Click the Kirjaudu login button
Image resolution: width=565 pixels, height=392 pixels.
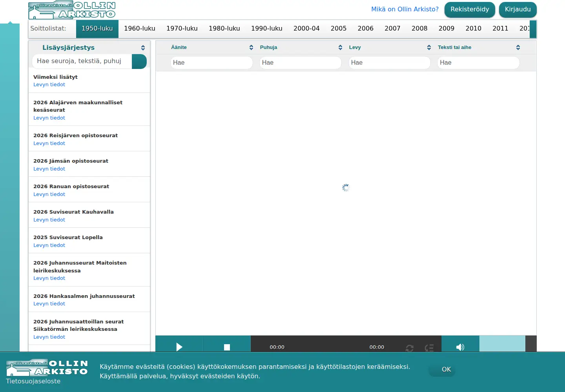518,9
